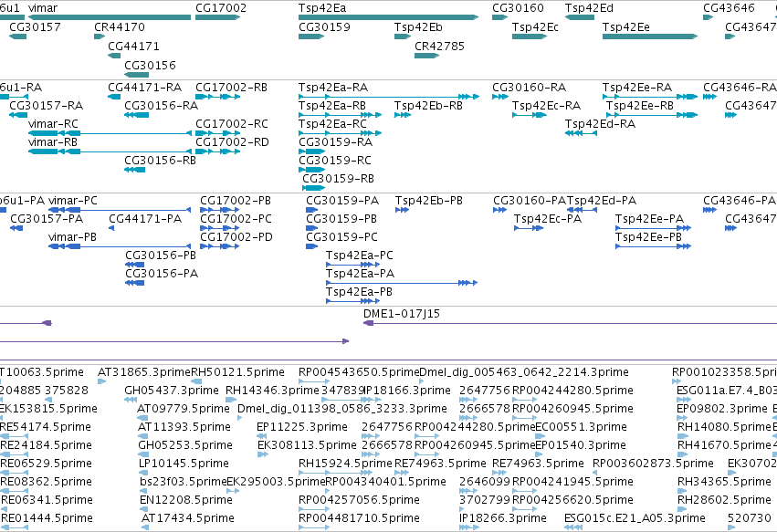777x532 pixels.
Task: Open protein CG30159-PA
Action: click(311, 210)
